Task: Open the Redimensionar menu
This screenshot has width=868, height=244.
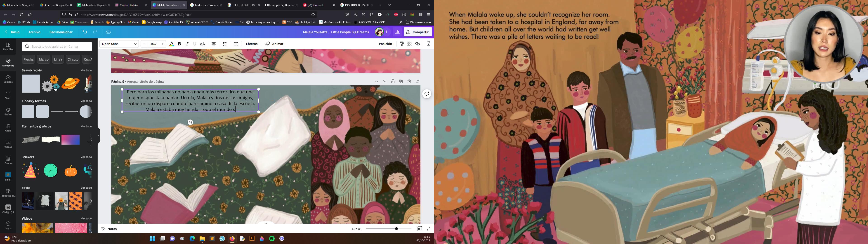Action: [x=61, y=32]
